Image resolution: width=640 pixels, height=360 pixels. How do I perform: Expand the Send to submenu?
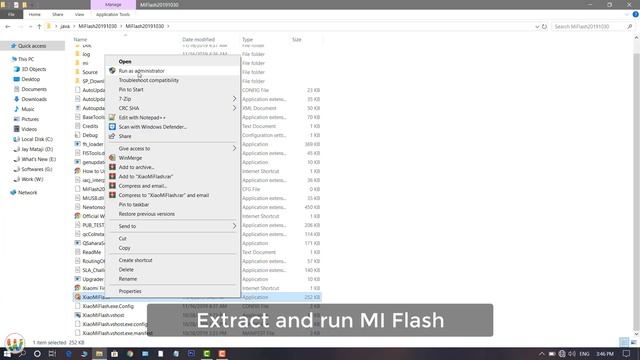tap(234, 226)
